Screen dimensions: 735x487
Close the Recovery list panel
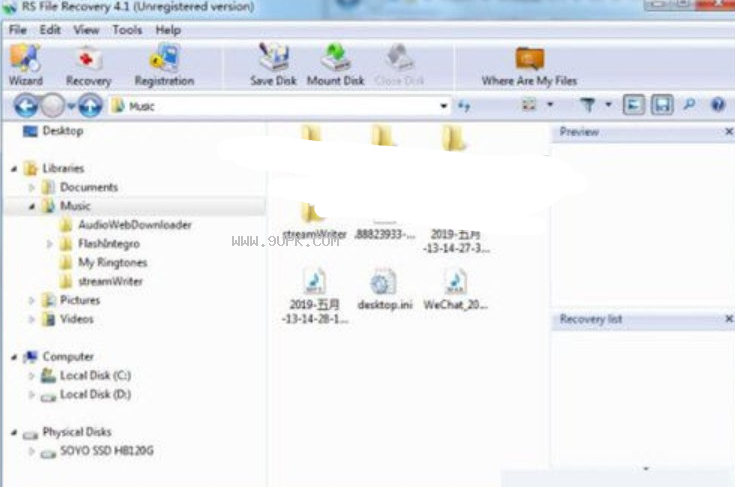tap(729, 319)
